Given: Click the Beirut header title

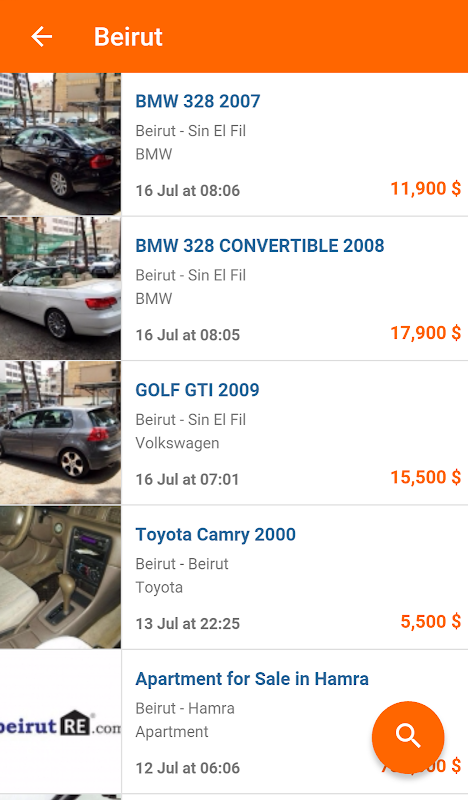Looking at the screenshot, I should [x=128, y=37].
